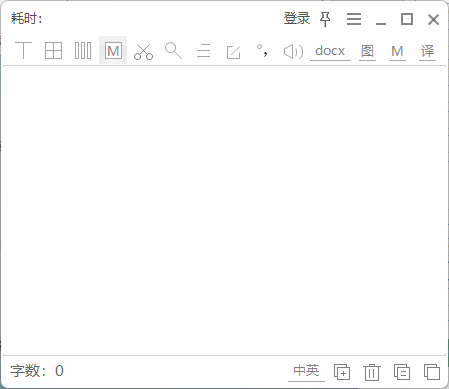Open the 中英 language selector
This screenshot has width=449, height=389.
[x=306, y=371]
